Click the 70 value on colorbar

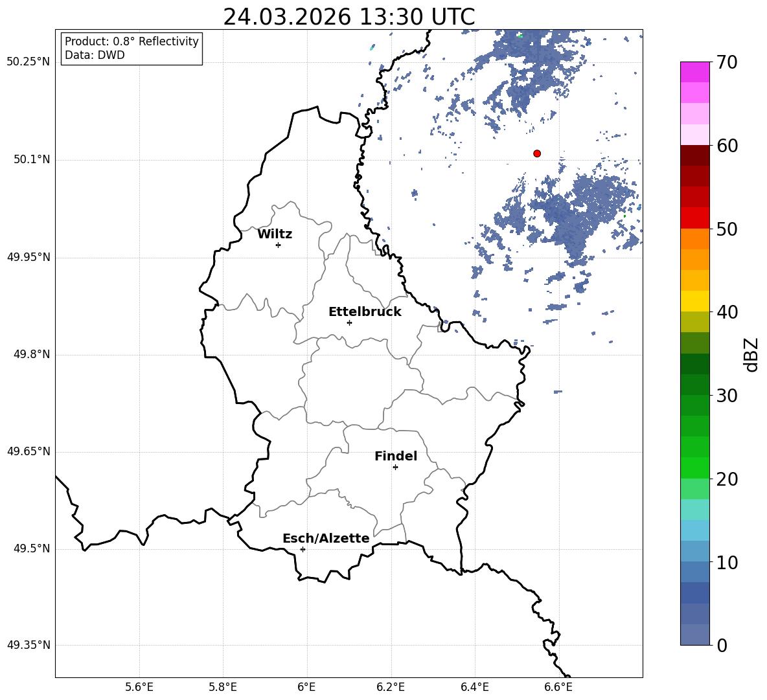tap(727, 62)
